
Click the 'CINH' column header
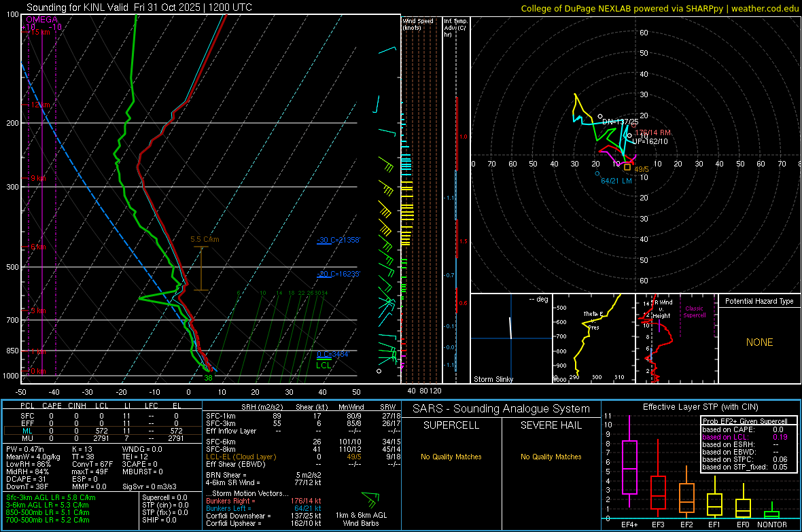[77, 406]
